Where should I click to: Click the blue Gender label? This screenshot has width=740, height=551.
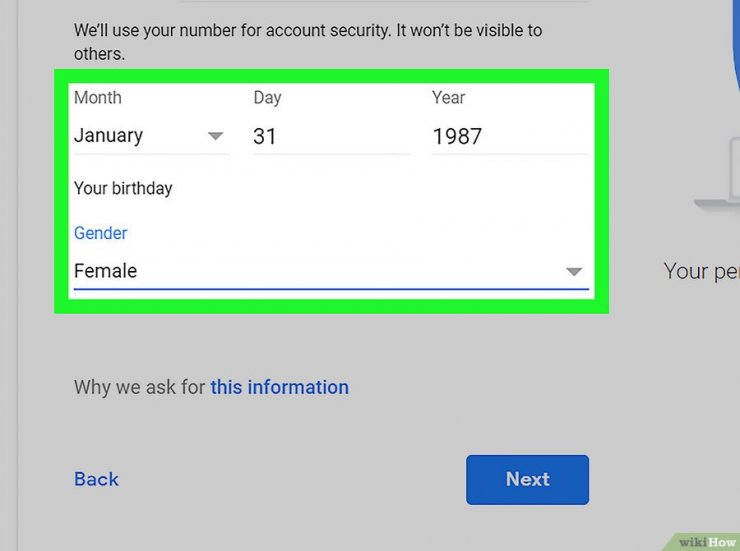(x=101, y=233)
